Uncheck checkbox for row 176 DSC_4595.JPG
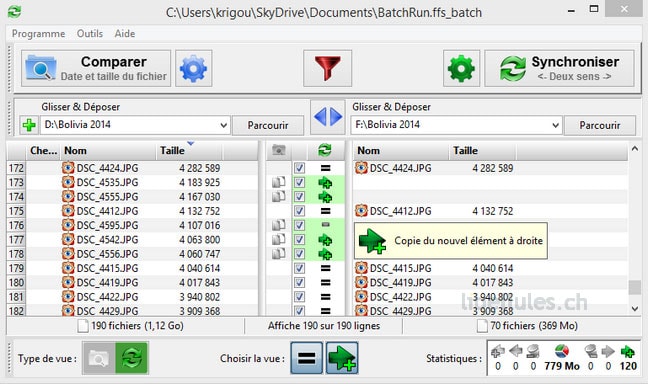 pyautogui.click(x=299, y=225)
